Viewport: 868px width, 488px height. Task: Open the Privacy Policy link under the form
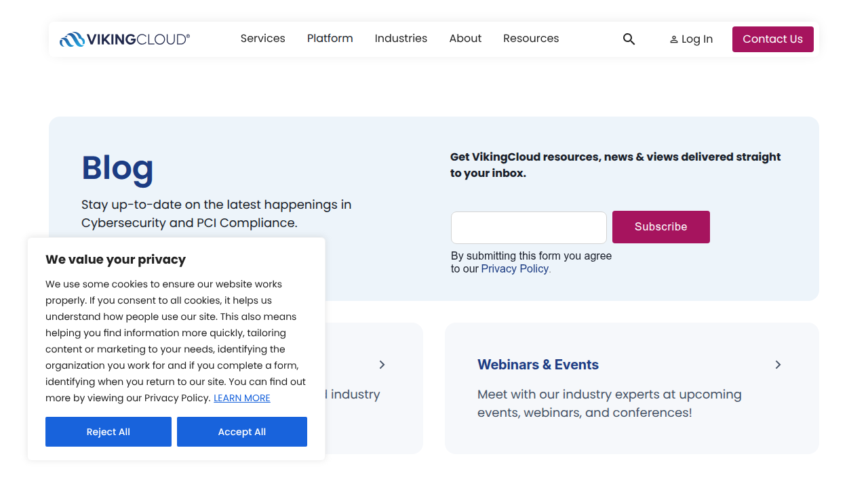pyautogui.click(x=515, y=268)
